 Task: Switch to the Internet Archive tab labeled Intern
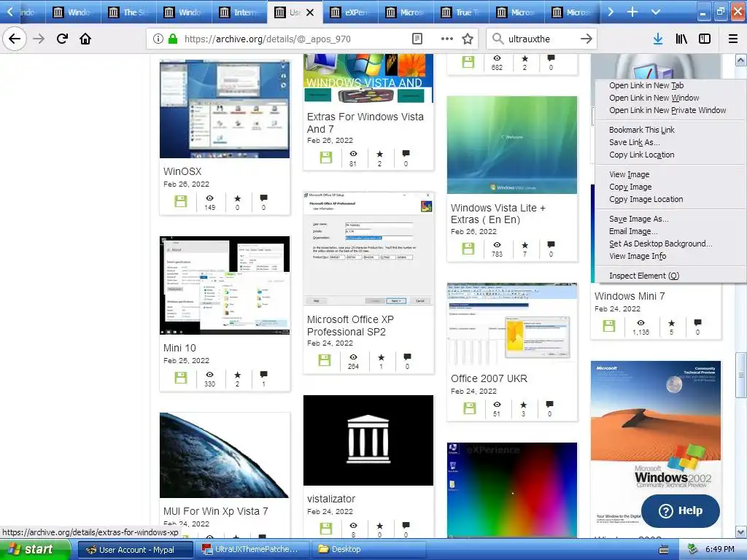coord(239,12)
